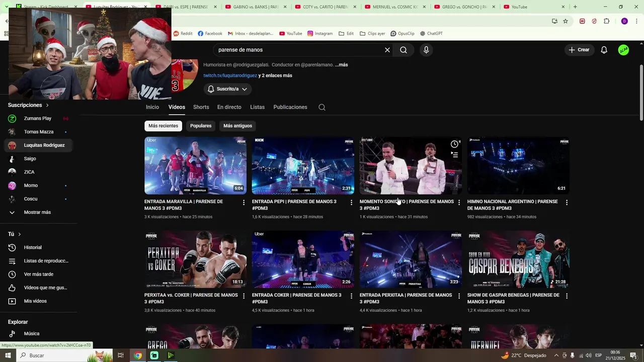644x362 pixels.
Task: Open Windows Start menu
Action: coord(8,355)
